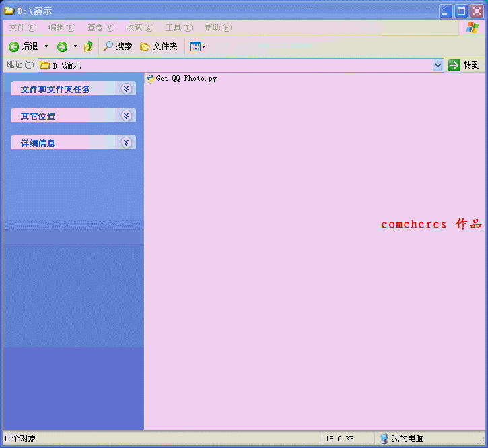
Task: Click the Python icon of Get QQ Photo.py
Action: [x=151, y=79]
